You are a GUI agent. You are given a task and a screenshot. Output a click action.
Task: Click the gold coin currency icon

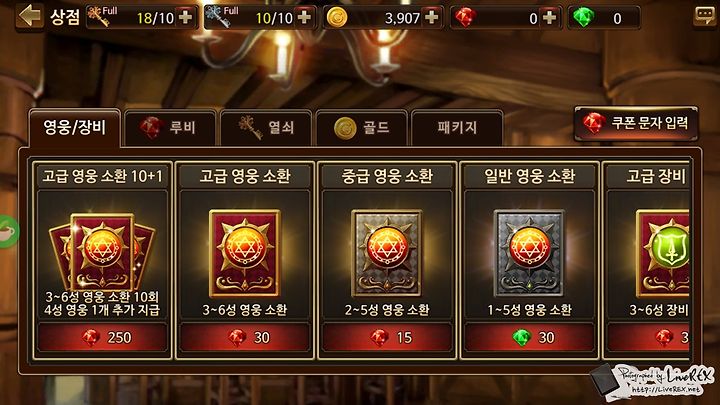point(337,17)
